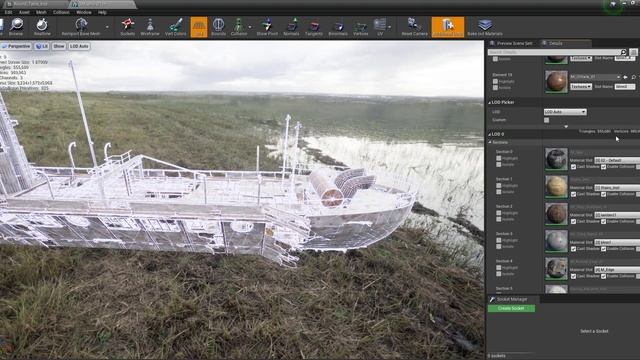Click Section 1 material thumbnail

pos(556,186)
